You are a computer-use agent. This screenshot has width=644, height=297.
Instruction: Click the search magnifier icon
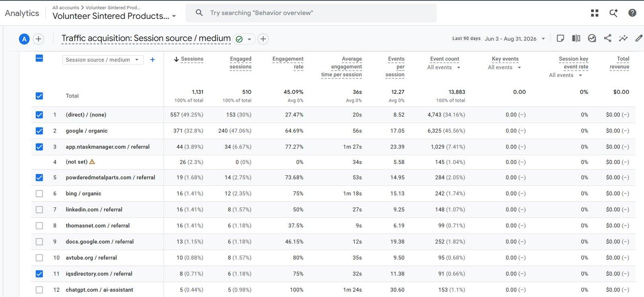coord(199,13)
